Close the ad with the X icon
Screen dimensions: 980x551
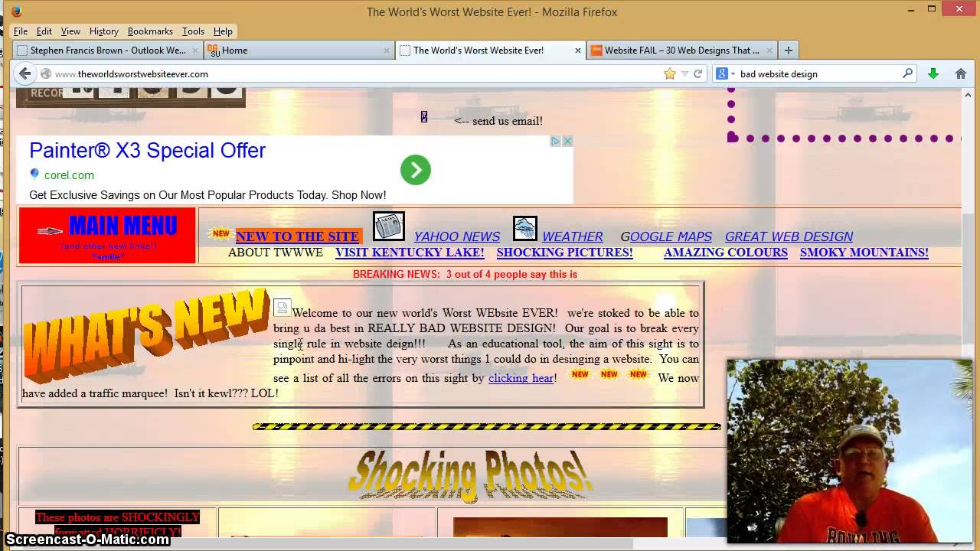(x=567, y=141)
